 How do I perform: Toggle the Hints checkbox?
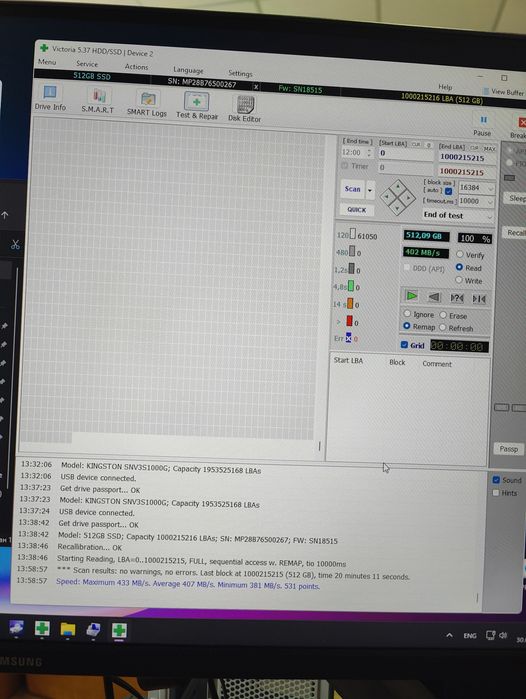(x=496, y=493)
